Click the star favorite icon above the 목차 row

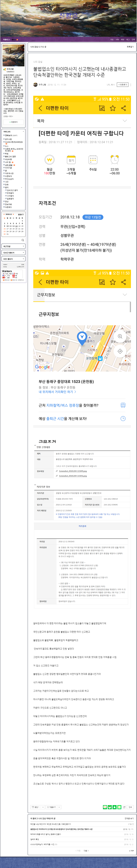[x=113, y=108]
